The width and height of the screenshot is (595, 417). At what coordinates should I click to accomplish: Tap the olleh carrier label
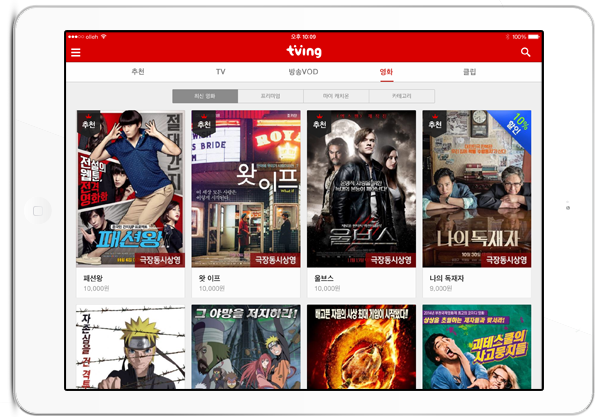click(92, 37)
